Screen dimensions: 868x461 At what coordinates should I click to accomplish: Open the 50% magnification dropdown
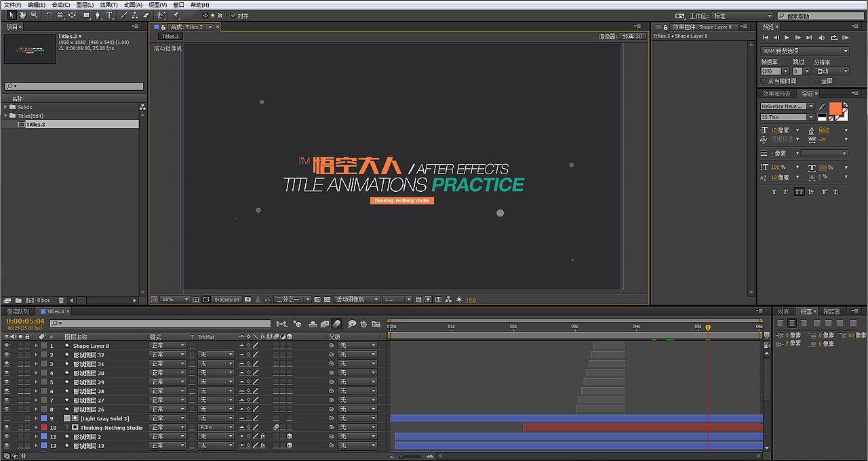(174, 299)
